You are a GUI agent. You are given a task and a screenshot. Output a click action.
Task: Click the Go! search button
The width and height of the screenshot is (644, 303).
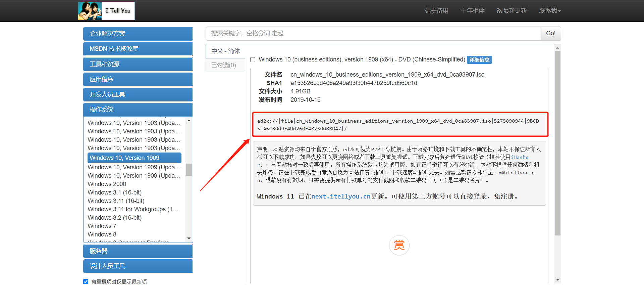point(550,33)
